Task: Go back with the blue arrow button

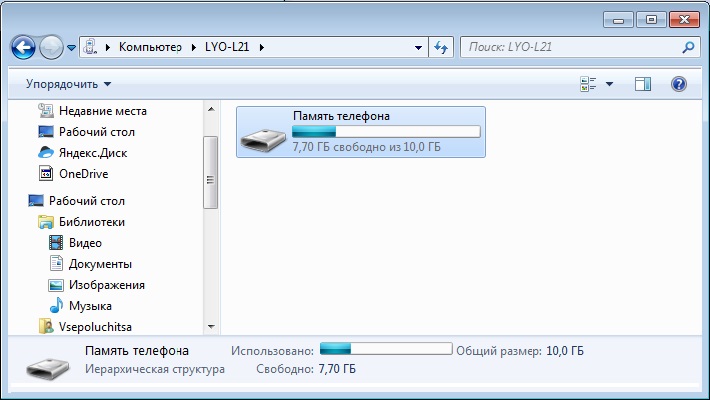Action: click(x=23, y=47)
